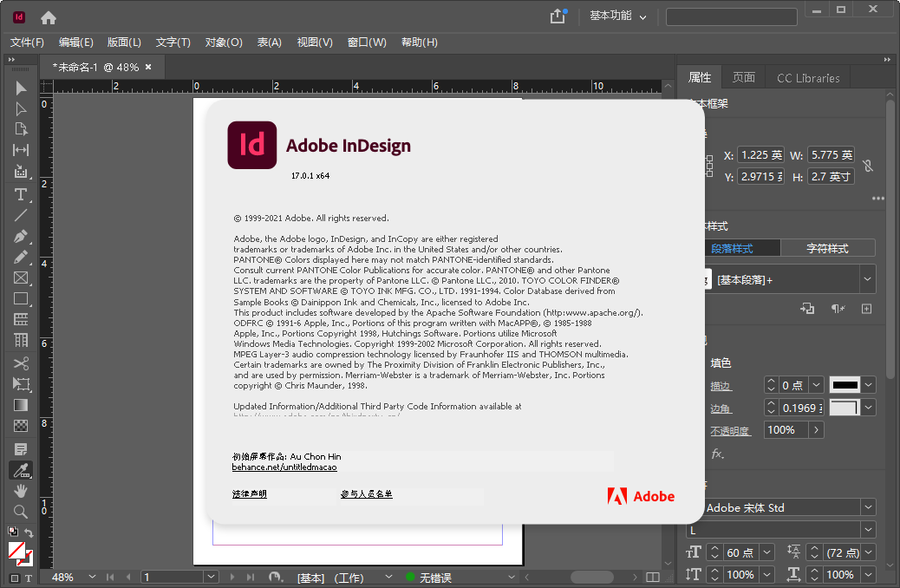Select the Hand tool

tap(19, 490)
